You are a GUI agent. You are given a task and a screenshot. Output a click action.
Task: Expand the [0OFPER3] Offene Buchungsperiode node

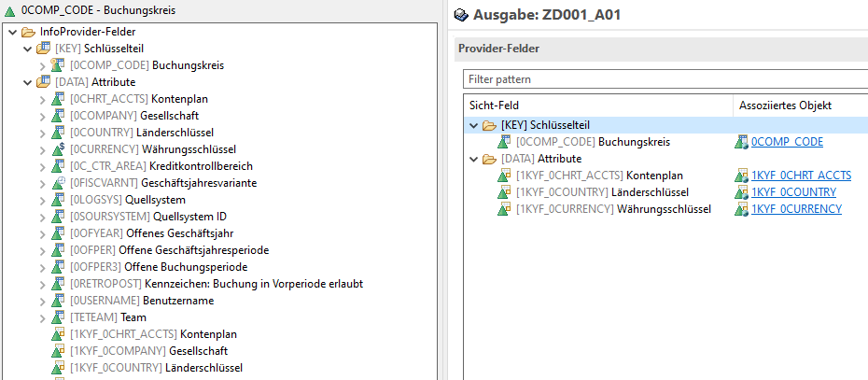point(43,267)
